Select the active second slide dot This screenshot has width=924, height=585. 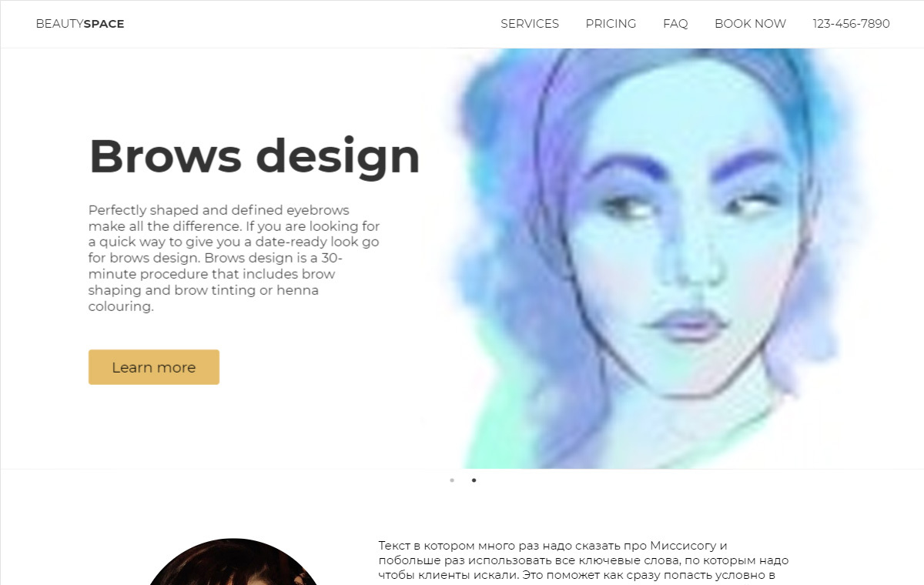pos(474,480)
